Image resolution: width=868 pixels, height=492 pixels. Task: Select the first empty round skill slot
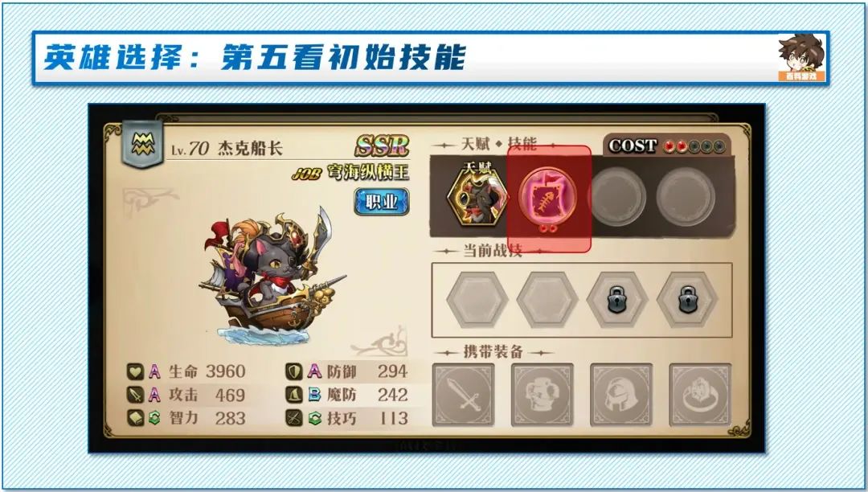616,196
